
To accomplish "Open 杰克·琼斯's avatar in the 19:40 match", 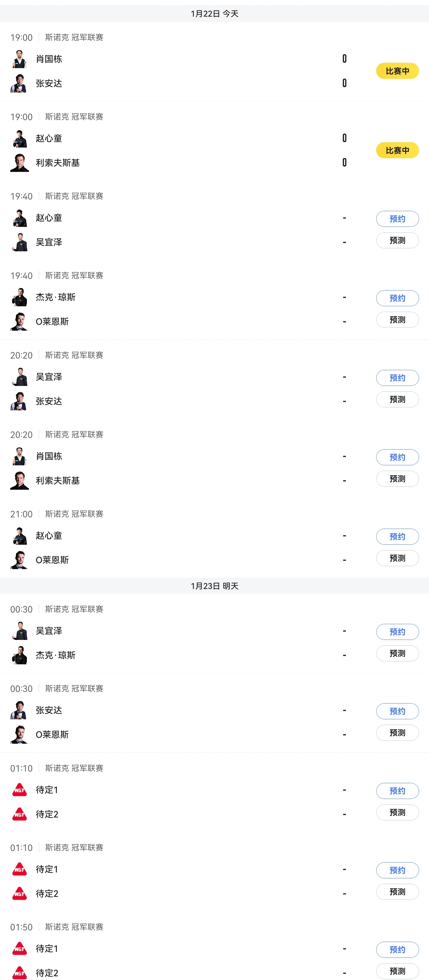I will tap(19, 297).
